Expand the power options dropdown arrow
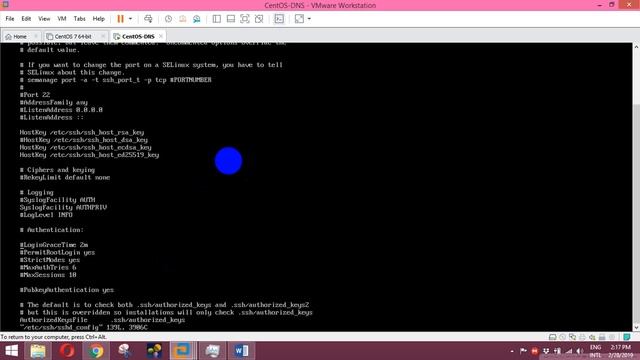The width and height of the screenshot is (640, 360). click(x=130, y=19)
